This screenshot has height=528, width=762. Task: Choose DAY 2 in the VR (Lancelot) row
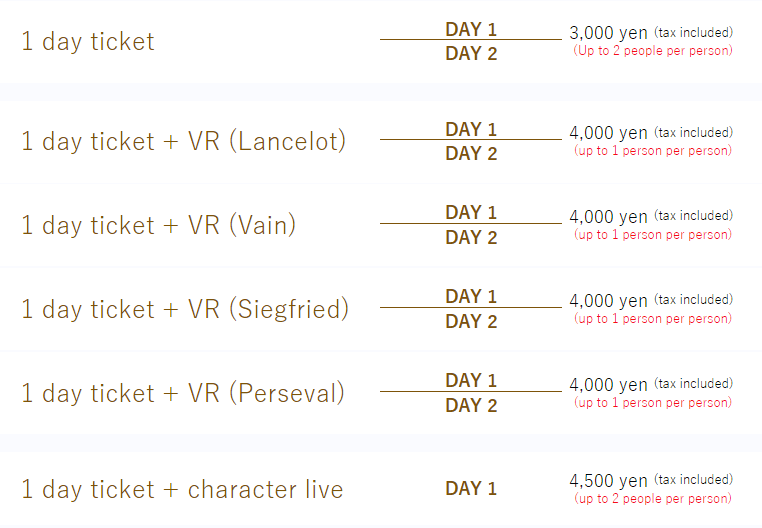[470, 154]
